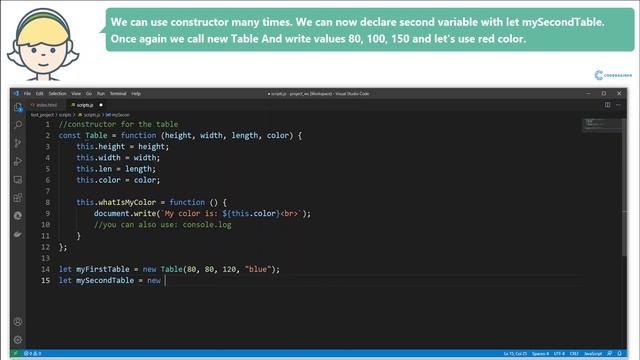Click 'this.height = height;' line

pos(122,147)
